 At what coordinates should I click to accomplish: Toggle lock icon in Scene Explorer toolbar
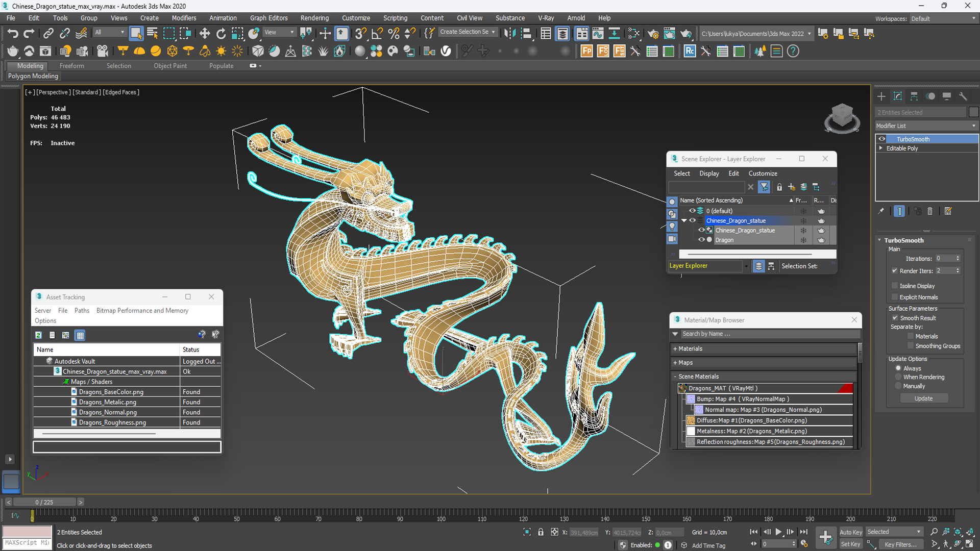pos(779,187)
